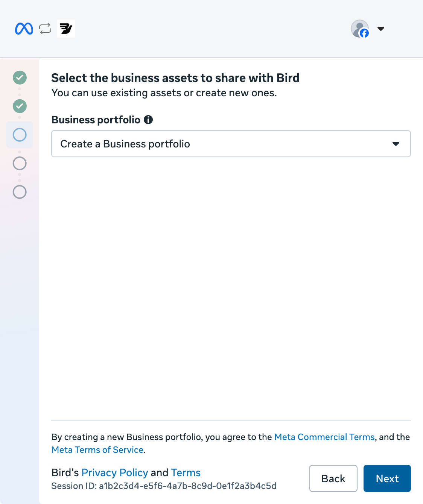Select the fifth step circle

click(20, 192)
